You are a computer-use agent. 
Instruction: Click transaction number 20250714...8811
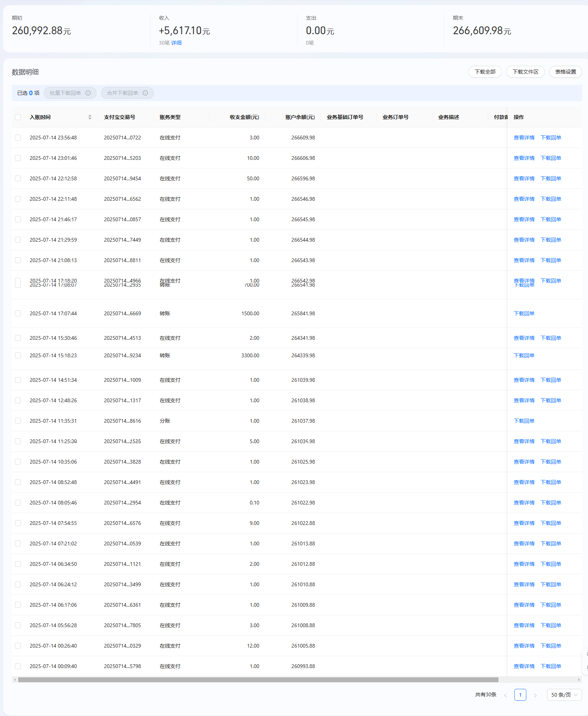(x=123, y=260)
